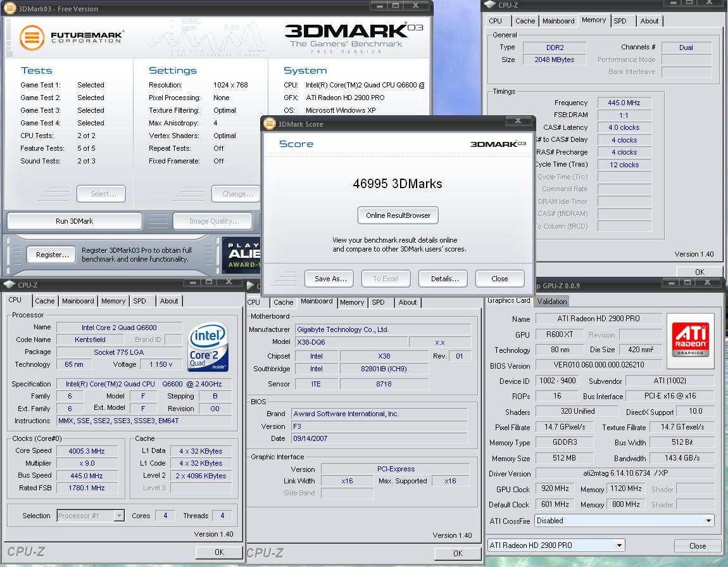Click OK in the top-right CPU-Z Memory window
The width and height of the screenshot is (728, 567).
pos(700,271)
